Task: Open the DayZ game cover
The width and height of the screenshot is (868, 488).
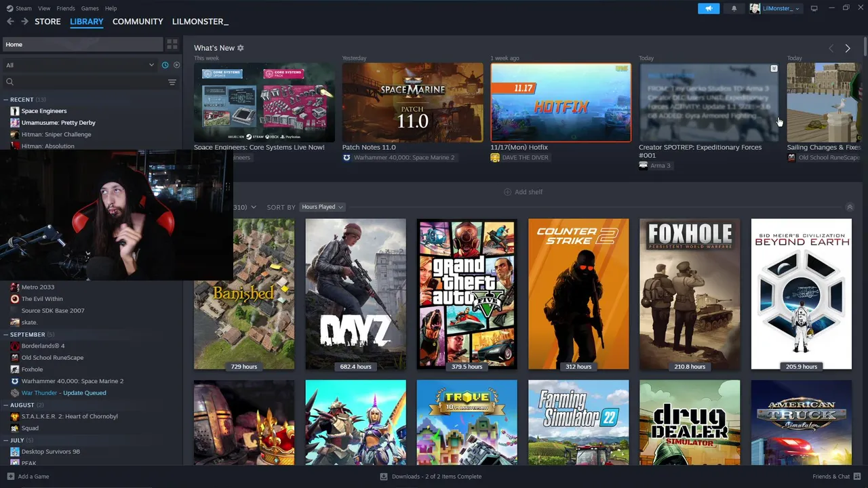Action: 355,294
